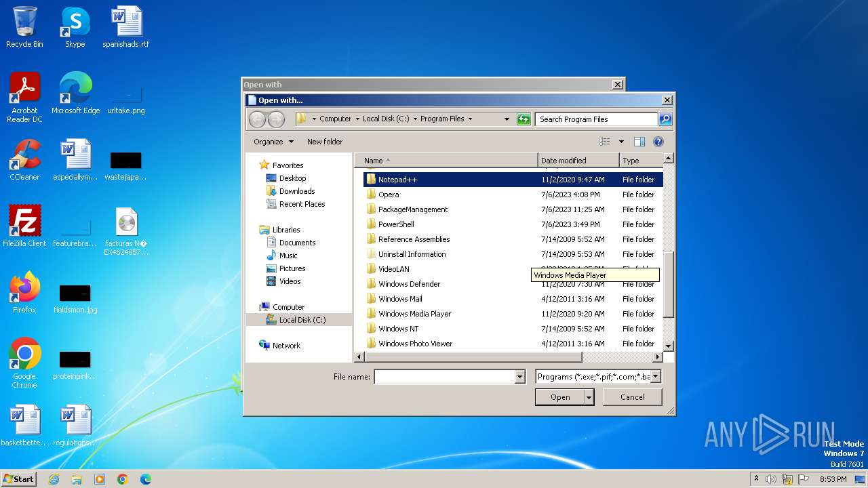Click the vertical scrollbar down arrow
This screenshot has height=488, width=868.
click(x=668, y=346)
